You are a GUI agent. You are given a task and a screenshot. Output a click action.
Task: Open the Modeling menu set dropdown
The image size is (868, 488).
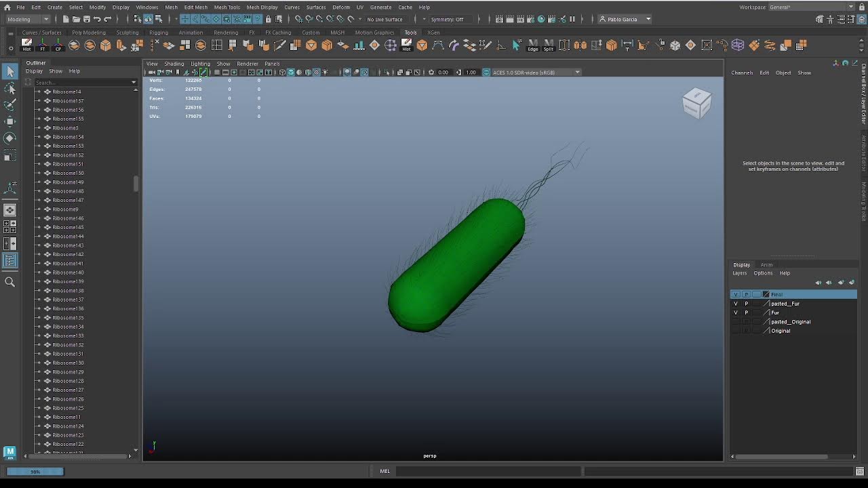click(x=27, y=19)
